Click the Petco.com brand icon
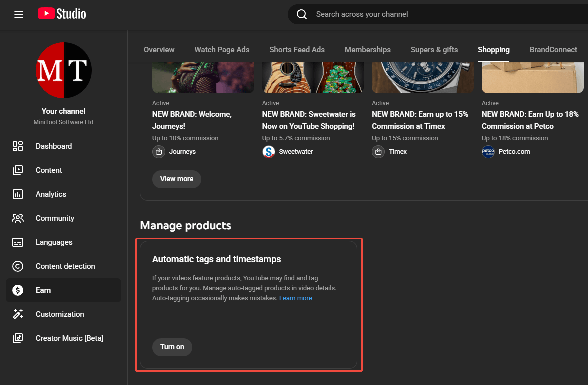 tap(488, 151)
